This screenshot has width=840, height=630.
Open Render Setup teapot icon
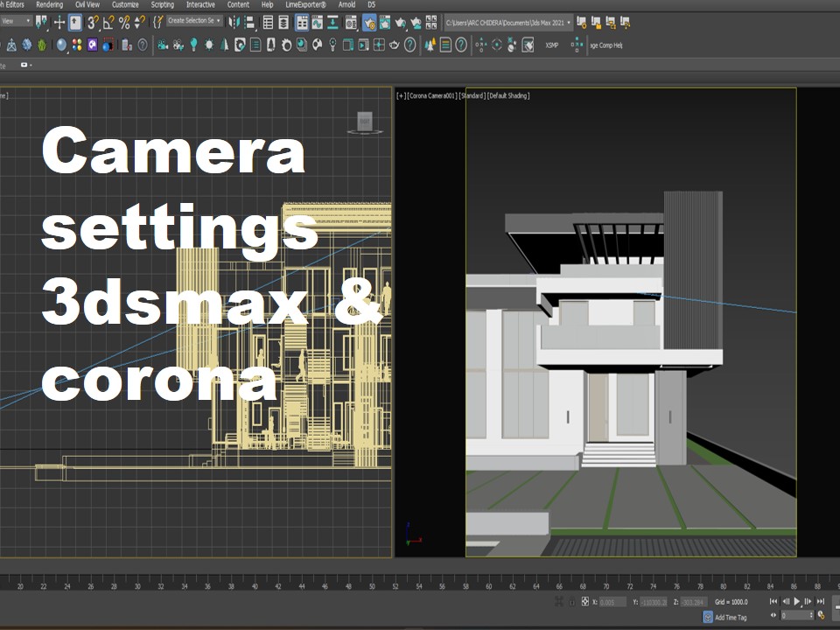[x=369, y=23]
